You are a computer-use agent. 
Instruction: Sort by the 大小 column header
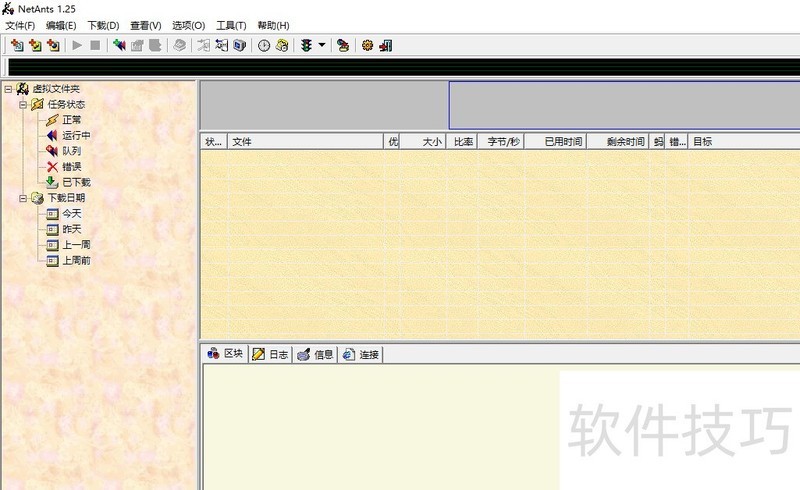click(x=423, y=141)
